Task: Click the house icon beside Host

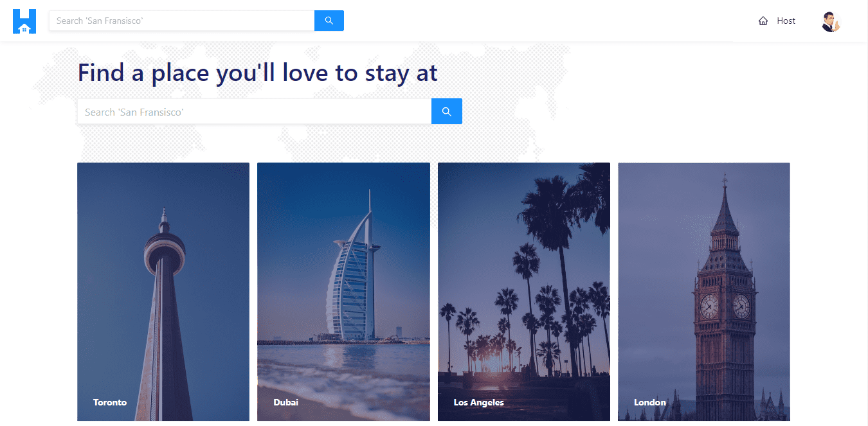Action: [763, 21]
